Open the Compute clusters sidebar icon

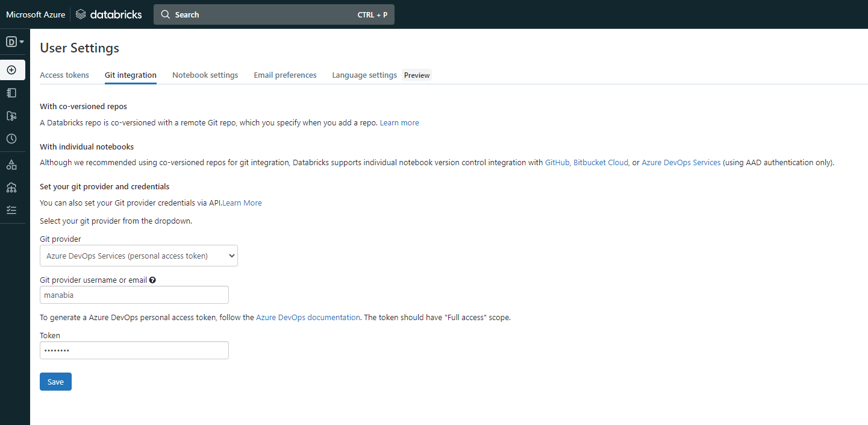(11, 187)
